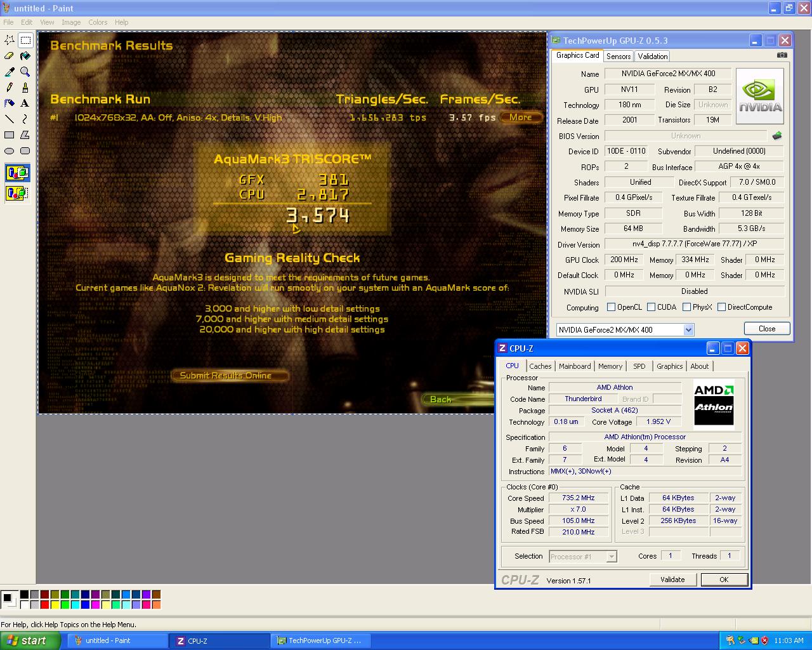The image size is (812, 650).
Task: Check the PhysX checkbox
Action: coord(686,307)
